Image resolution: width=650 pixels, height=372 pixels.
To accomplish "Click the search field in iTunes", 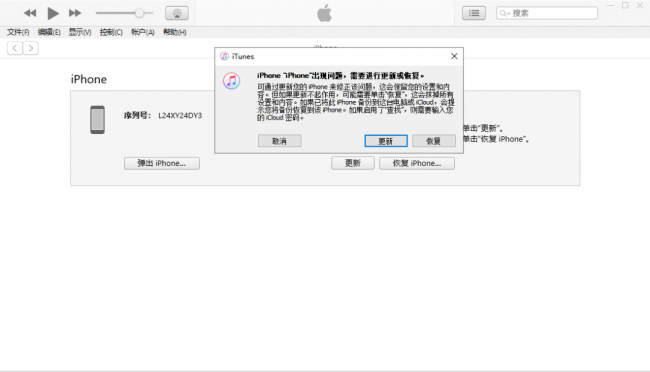I will pos(547,13).
